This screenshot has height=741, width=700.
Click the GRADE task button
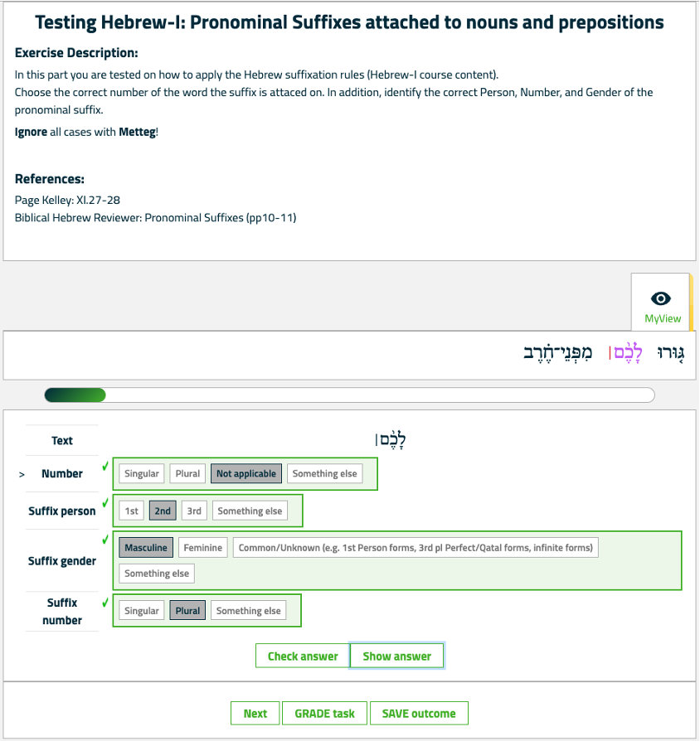324,714
